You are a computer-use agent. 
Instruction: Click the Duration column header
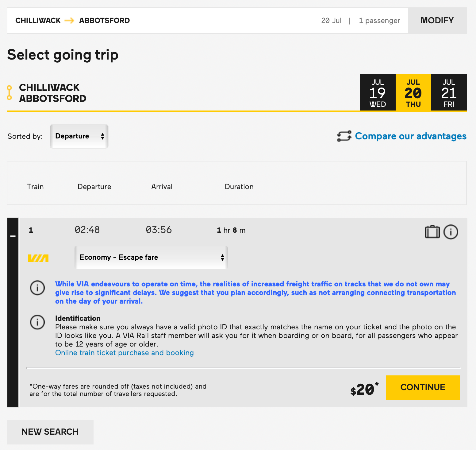(x=239, y=187)
